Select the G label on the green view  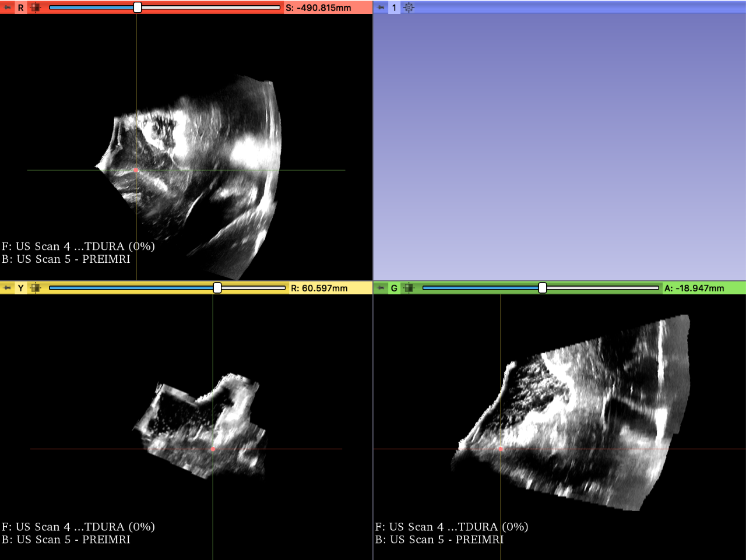pos(393,287)
